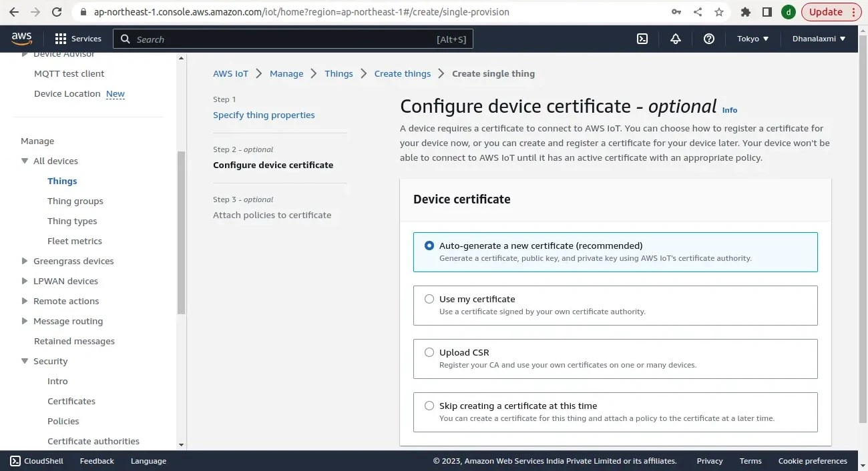The height and width of the screenshot is (471, 868).
Task: Click the browser forward arrow
Action: [x=35, y=12]
